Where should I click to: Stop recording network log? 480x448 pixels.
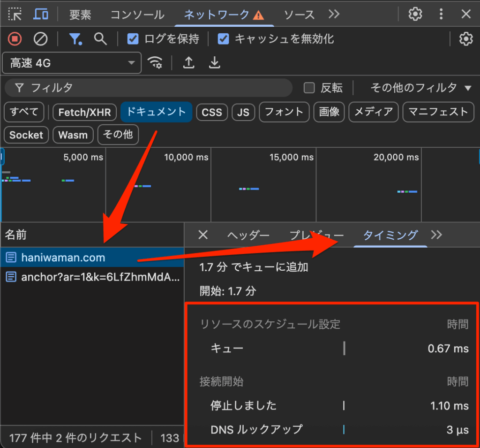click(15, 39)
